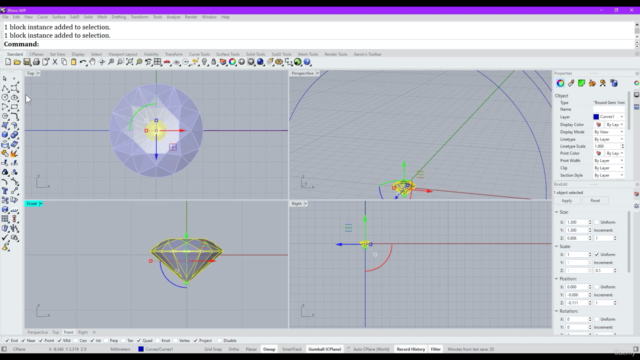Toggle Grid Snap in status bar
Image resolution: width=640 pixels, height=360 pixels.
tap(213, 349)
